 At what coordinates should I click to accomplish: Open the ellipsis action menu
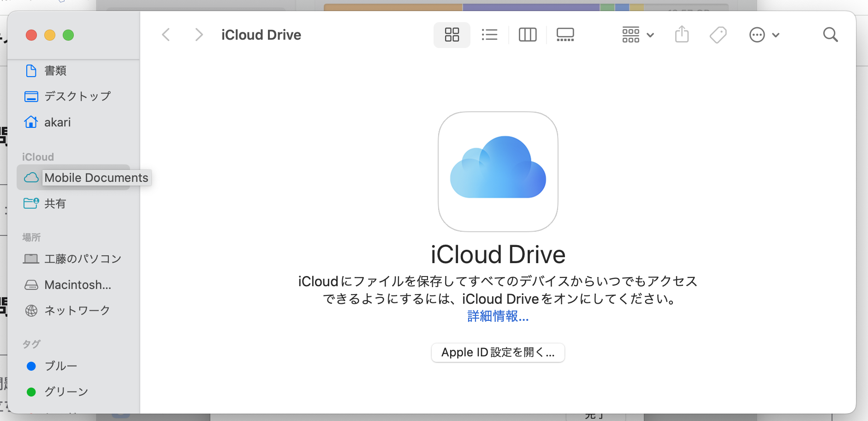click(x=764, y=35)
